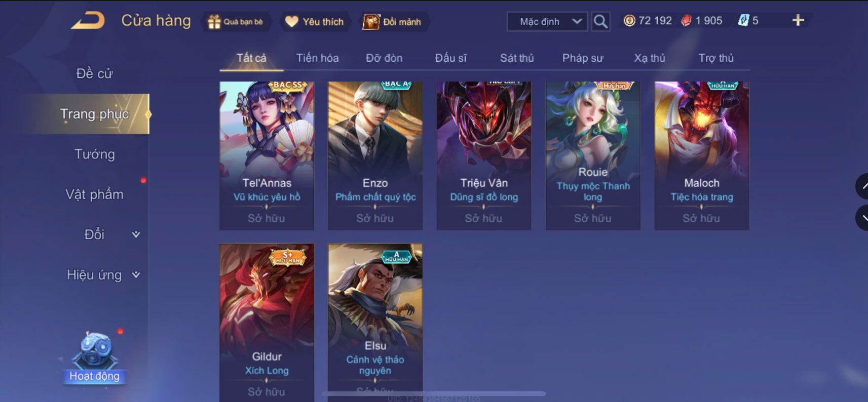Switch to the Pháp sư tab
The width and height of the screenshot is (868, 402).
[x=583, y=58]
